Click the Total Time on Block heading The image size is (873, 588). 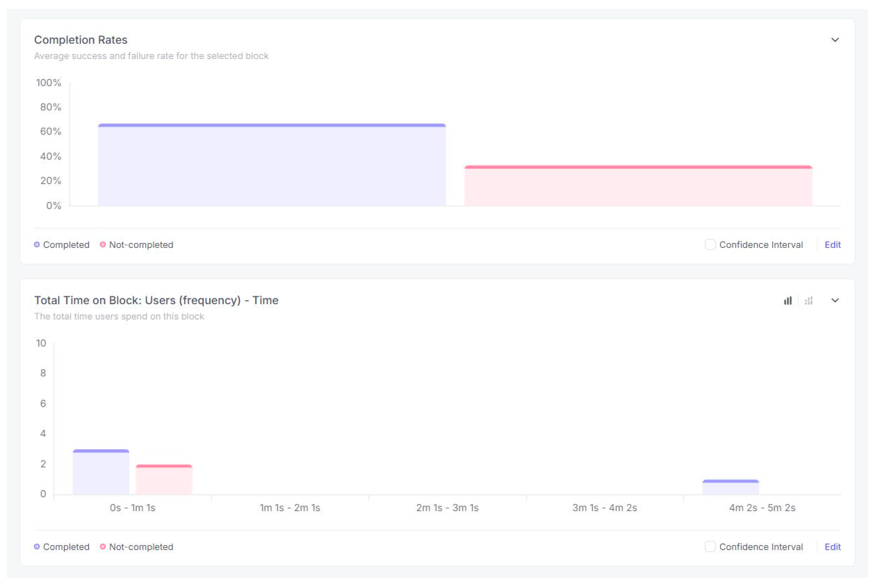156,300
